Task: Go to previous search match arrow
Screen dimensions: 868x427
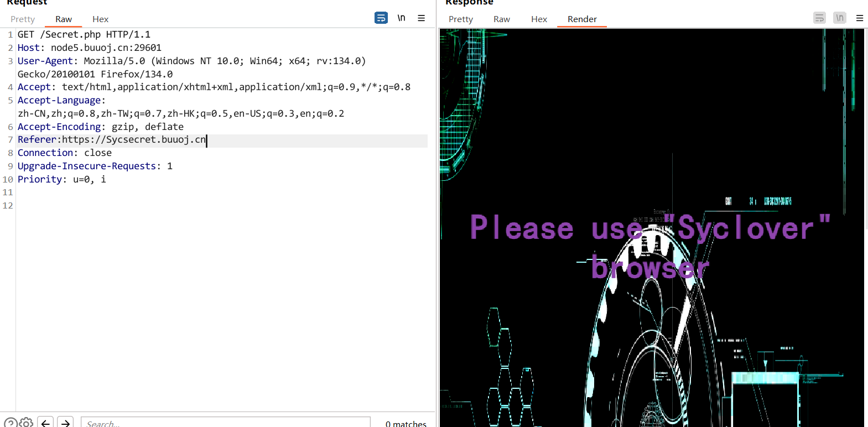Action: click(46, 423)
